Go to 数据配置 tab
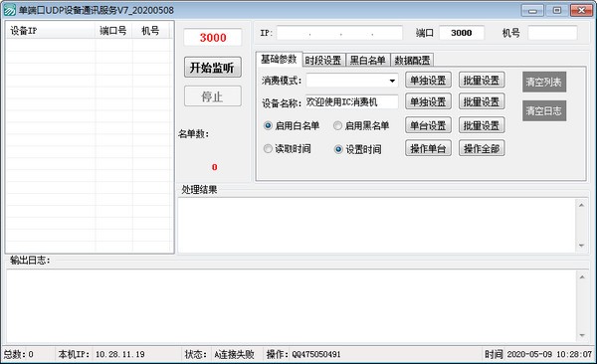 412,60
